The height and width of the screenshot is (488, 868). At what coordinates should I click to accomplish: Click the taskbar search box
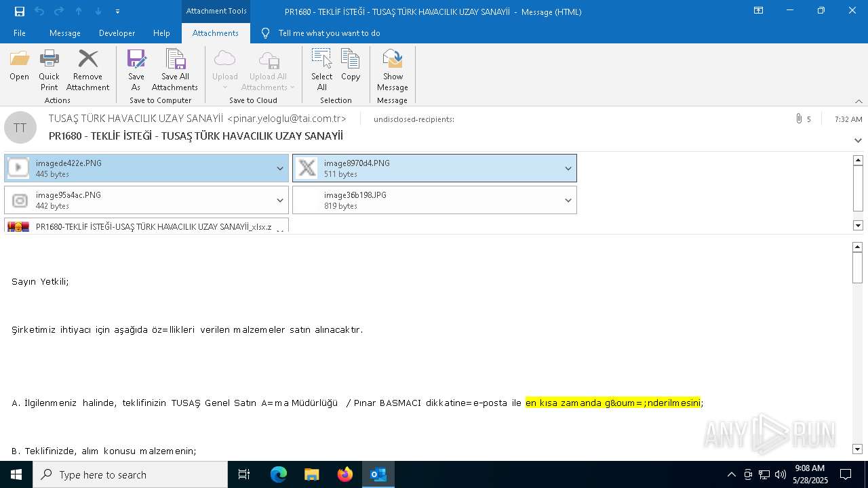click(130, 474)
